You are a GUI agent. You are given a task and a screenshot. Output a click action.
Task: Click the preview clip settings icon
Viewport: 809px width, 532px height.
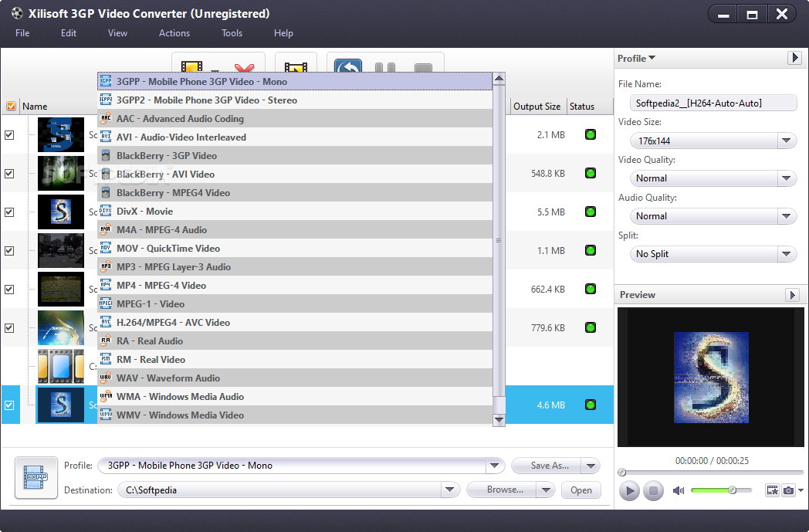coord(773,490)
